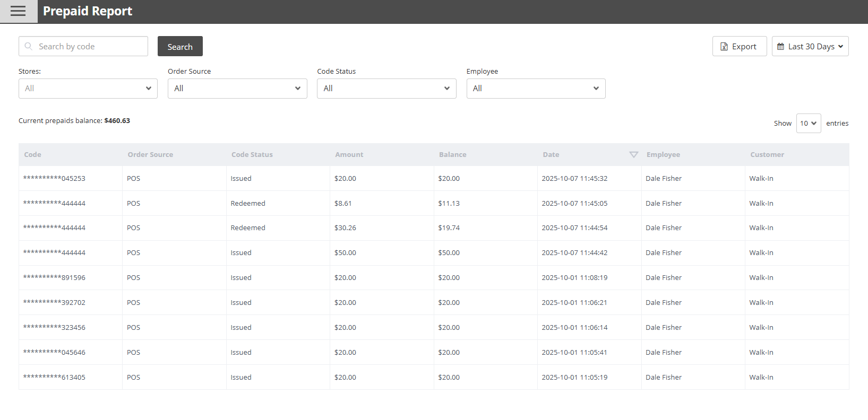Image resolution: width=868 pixels, height=420 pixels.
Task: Select the row with code ending 613405
Action: (x=54, y=378)
